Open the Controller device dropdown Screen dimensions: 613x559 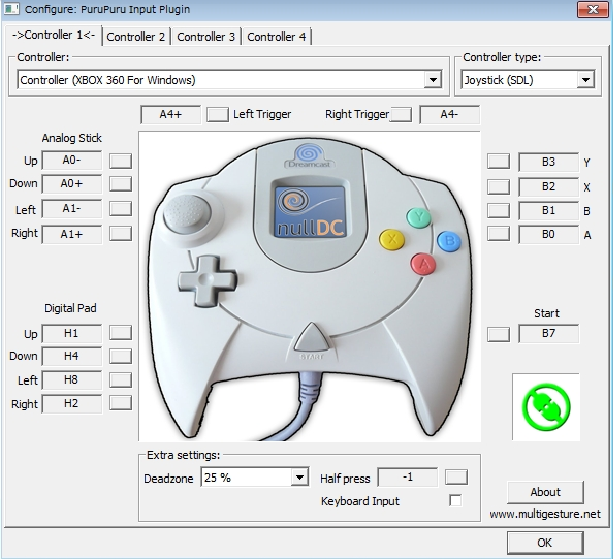(x=230, y=80)
